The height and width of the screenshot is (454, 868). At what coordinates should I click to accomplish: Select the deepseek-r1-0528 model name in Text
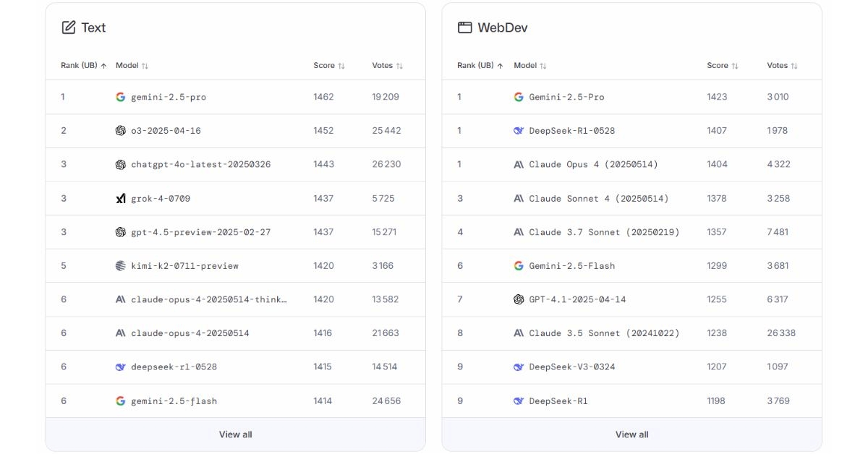174,367
